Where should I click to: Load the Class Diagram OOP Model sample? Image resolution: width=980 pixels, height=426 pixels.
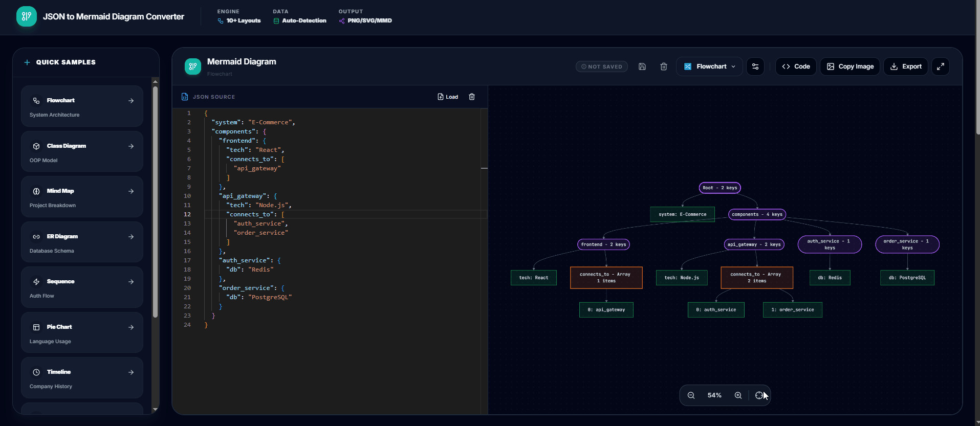point(82,151)
